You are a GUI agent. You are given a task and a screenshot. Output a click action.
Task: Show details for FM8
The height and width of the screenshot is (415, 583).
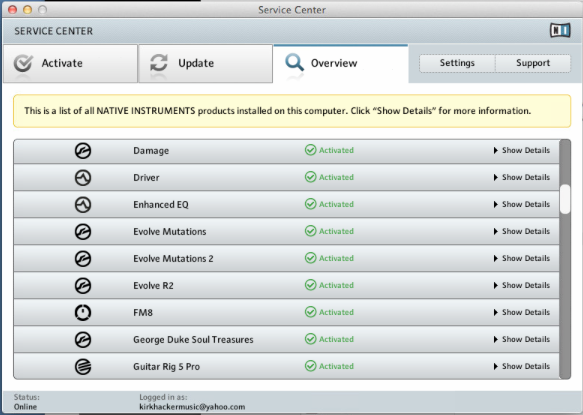click(x=522, y=312)
